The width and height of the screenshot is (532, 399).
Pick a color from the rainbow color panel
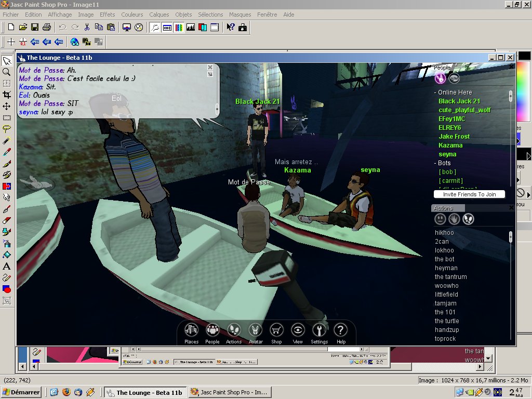point(524,91)
